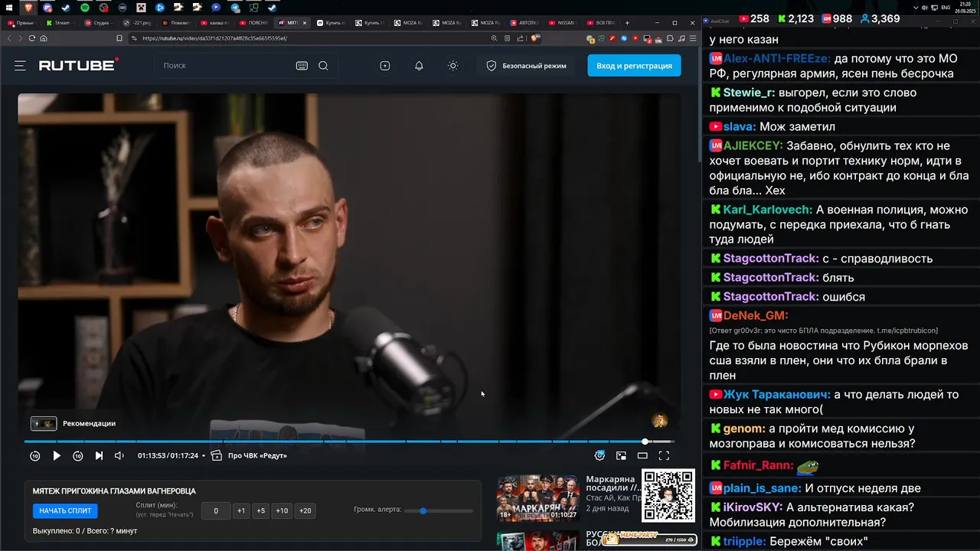
Task: Seek on the video progress bar
Action: 349,442
